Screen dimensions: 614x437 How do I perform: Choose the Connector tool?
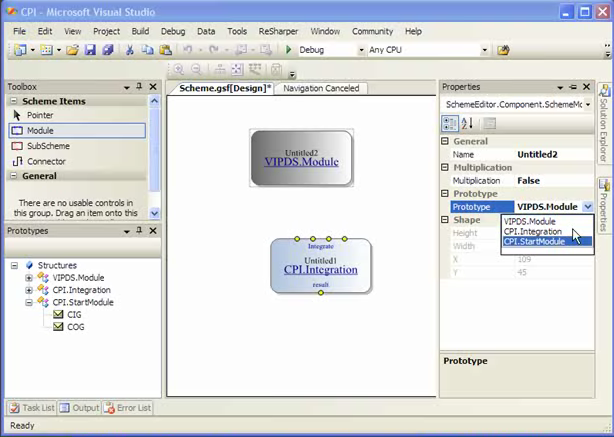pyautogui.click(x=46, y=161)
